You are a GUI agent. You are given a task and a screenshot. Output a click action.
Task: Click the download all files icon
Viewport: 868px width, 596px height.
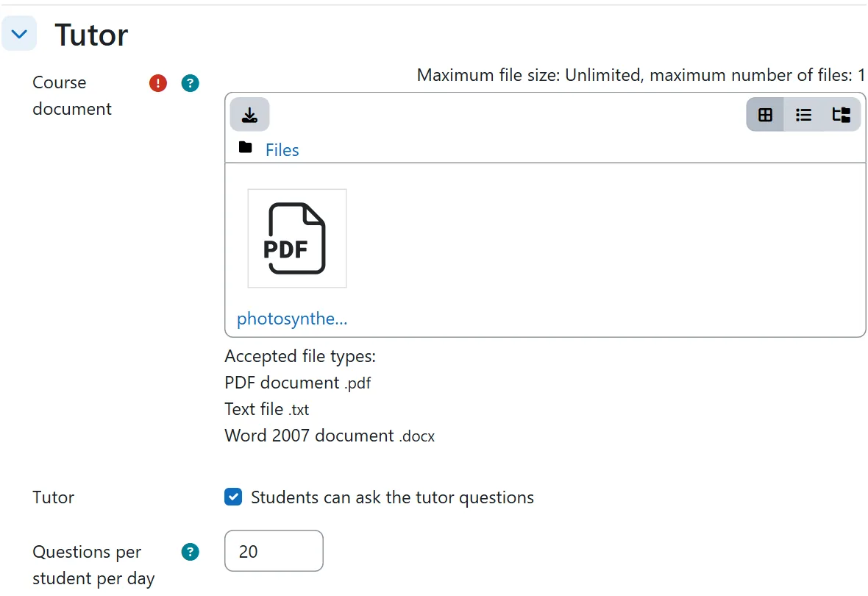[x=249, y=115]
